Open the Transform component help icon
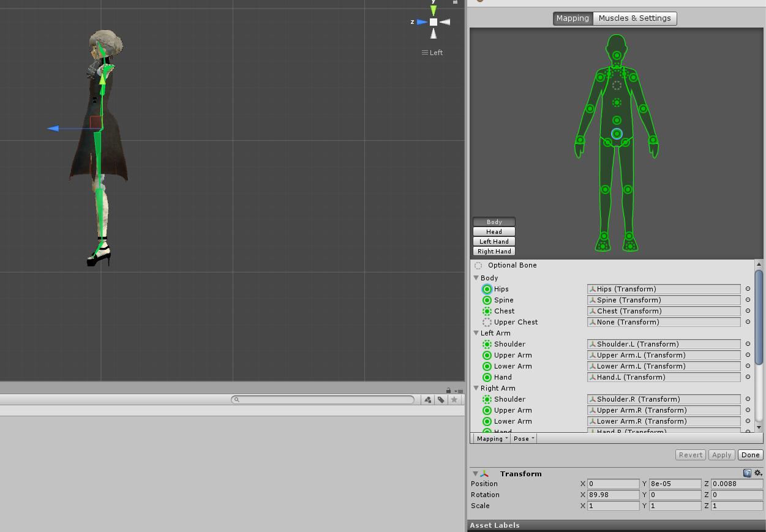The image size is (766, 532). coord(747,473)
